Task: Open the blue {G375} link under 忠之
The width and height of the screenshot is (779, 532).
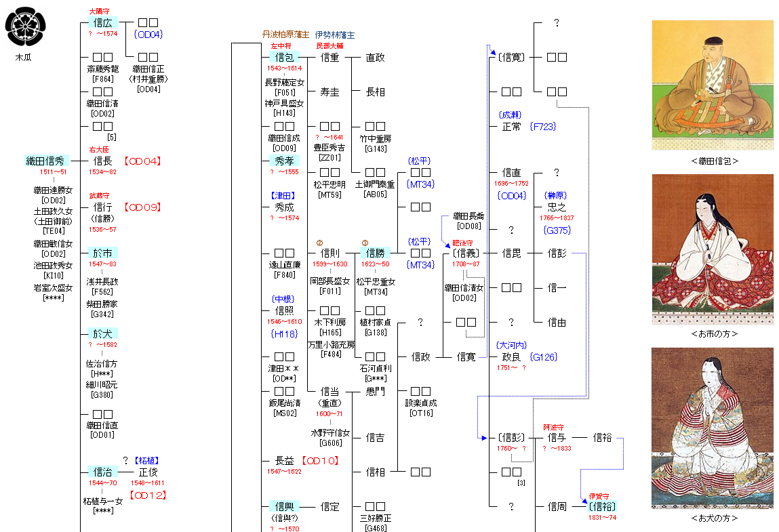Action: tap(557, 230)
